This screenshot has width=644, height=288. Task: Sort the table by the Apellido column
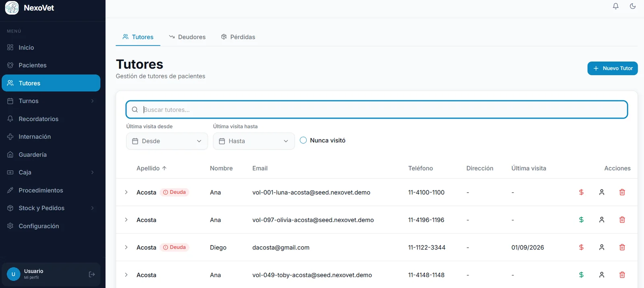(x=151, y=168)
